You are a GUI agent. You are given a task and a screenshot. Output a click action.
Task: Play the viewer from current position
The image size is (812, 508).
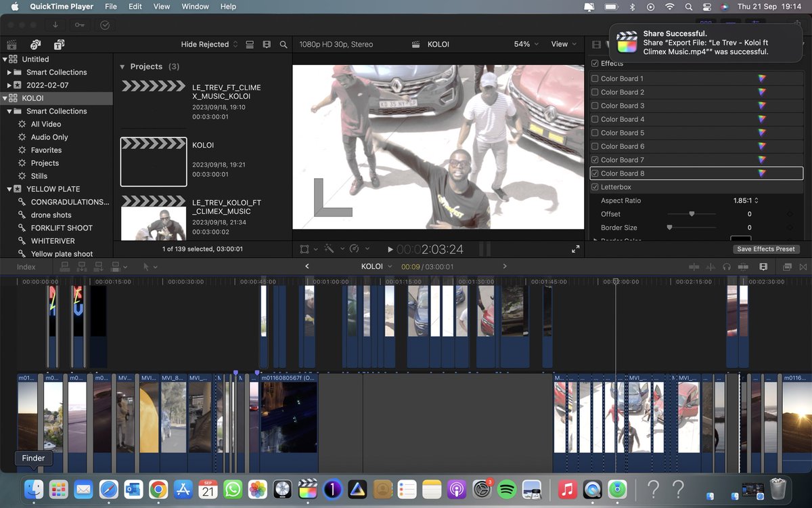(390, 249)
